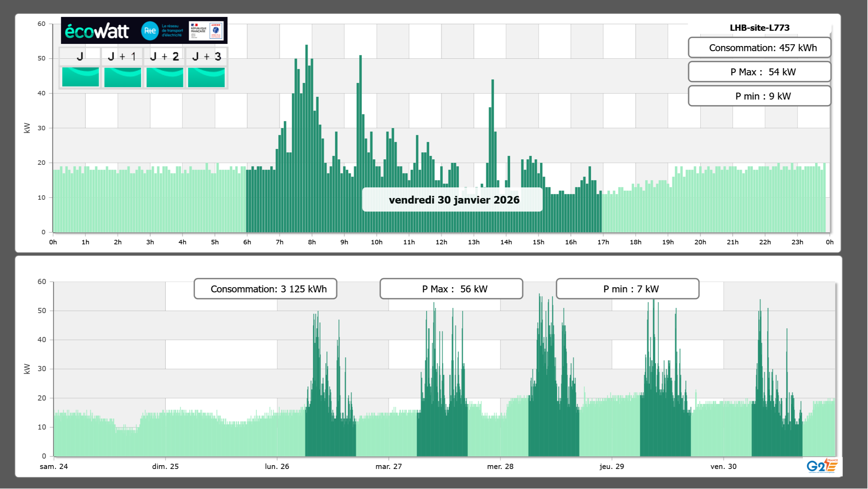Image resolution: width=868 pixels, height=489 pixels.
Task: Click the 8h tick on the daily axis
Action: 312,242
